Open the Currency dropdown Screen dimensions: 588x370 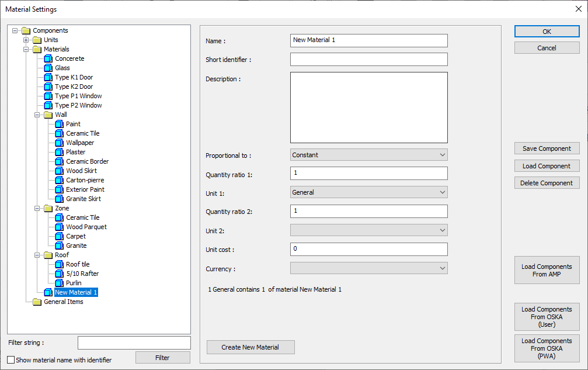[x=368, y=268]
